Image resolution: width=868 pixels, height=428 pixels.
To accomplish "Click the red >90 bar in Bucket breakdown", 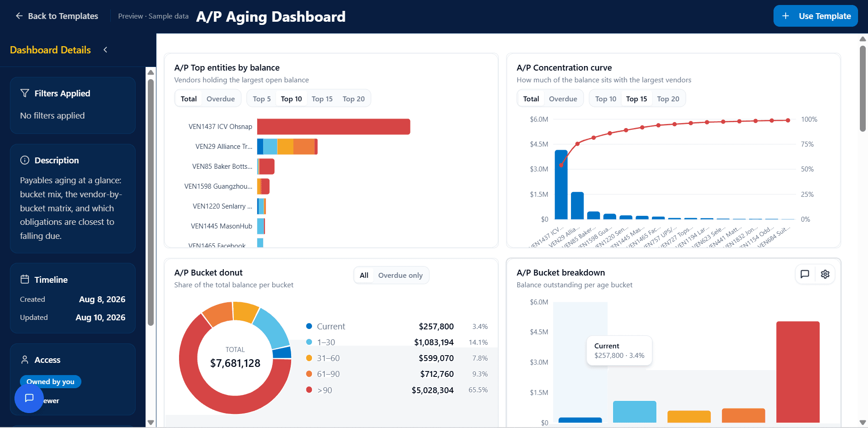I will 798,372.
